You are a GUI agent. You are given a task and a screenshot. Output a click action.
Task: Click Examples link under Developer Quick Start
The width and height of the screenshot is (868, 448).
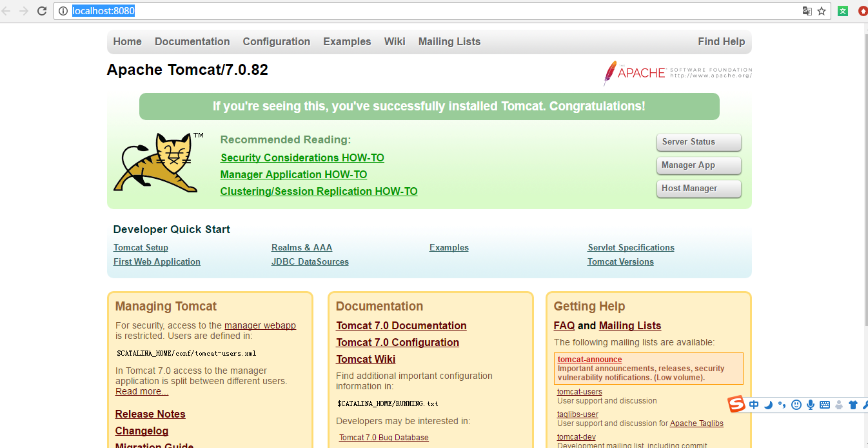click(449, 247)
